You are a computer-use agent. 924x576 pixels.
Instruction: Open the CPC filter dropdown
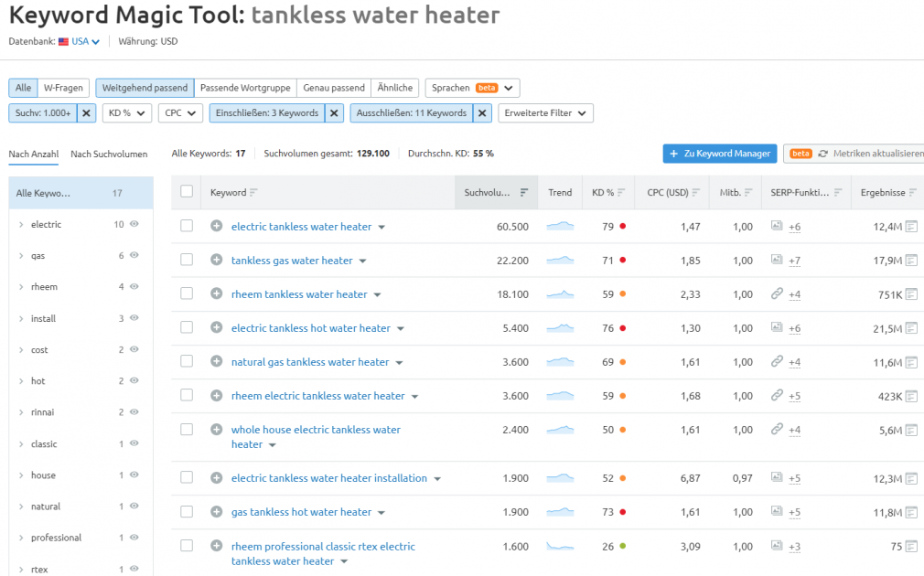180,113
